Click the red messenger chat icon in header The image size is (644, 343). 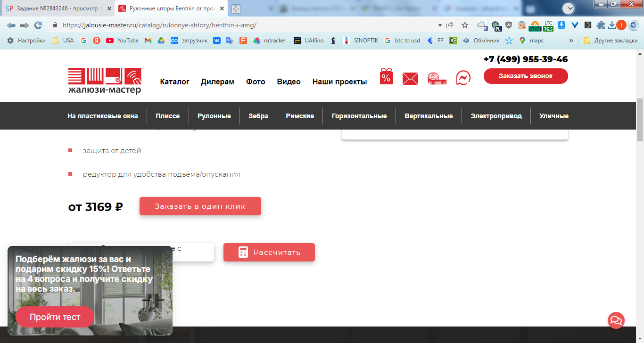click(463, 78)
